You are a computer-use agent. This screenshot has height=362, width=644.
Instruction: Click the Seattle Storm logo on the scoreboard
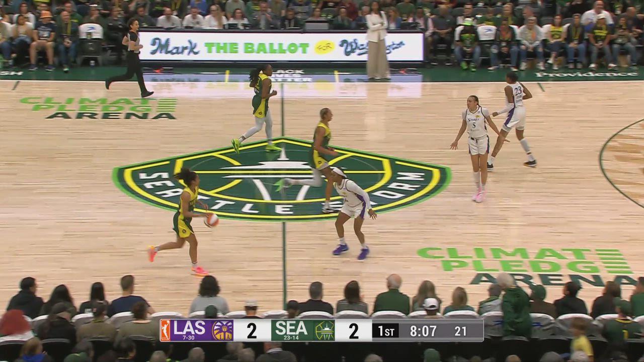[x=325, y=330]
